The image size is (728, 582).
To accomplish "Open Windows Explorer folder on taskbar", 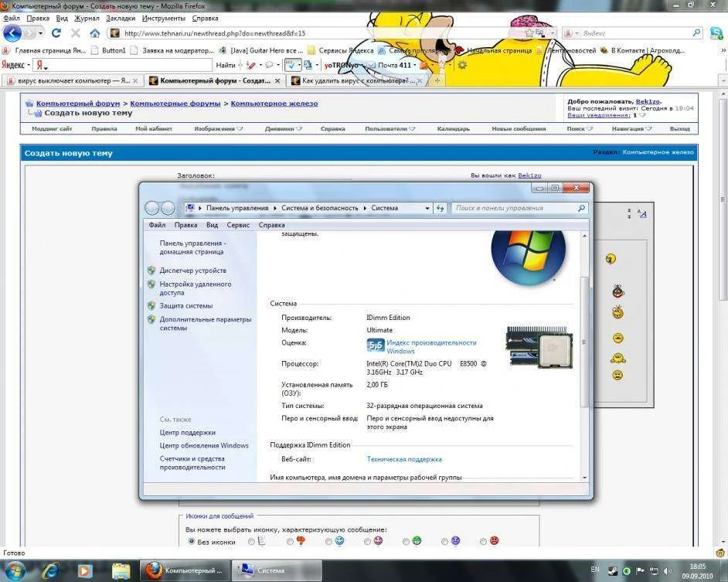I will [x=121, y=570].
